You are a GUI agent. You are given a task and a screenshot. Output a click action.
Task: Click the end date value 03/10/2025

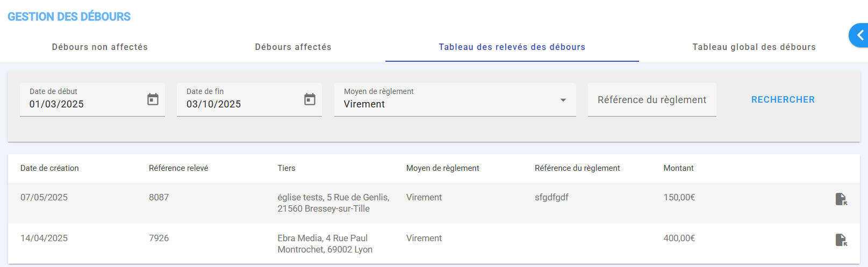pos(213,104)
